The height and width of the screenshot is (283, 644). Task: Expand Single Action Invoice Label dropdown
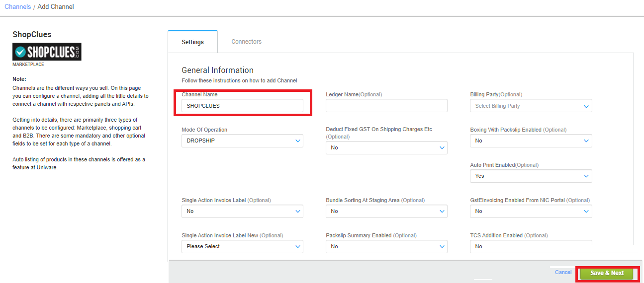242,211
